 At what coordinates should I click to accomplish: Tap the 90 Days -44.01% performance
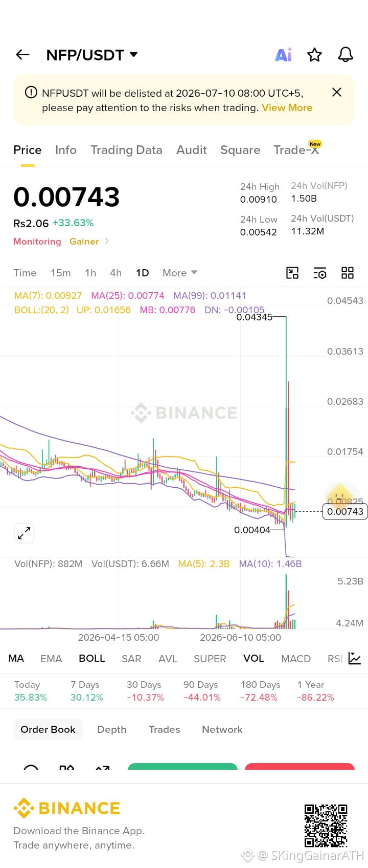point(202,691)
